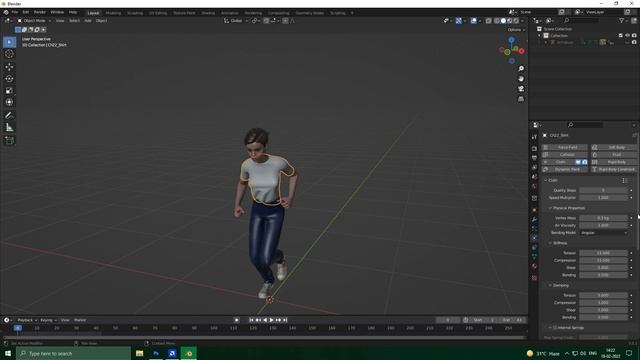Open the Object Mode dropdown

(34, 21)
